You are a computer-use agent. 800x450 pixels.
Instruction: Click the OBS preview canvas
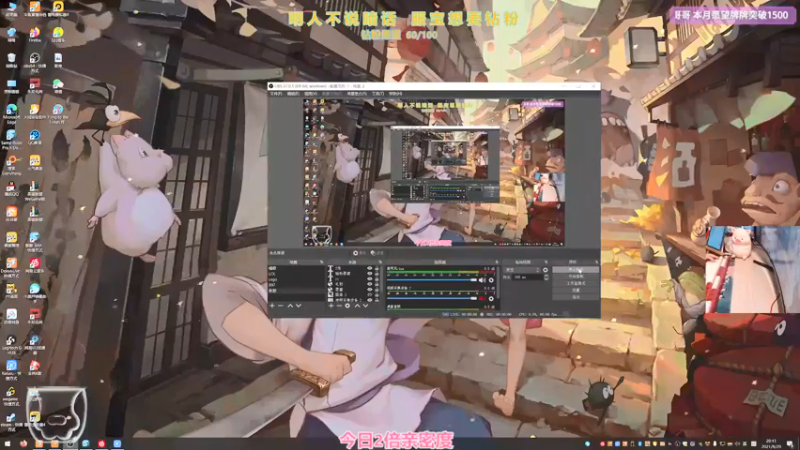pyautogui.click(x=434, y=172)
